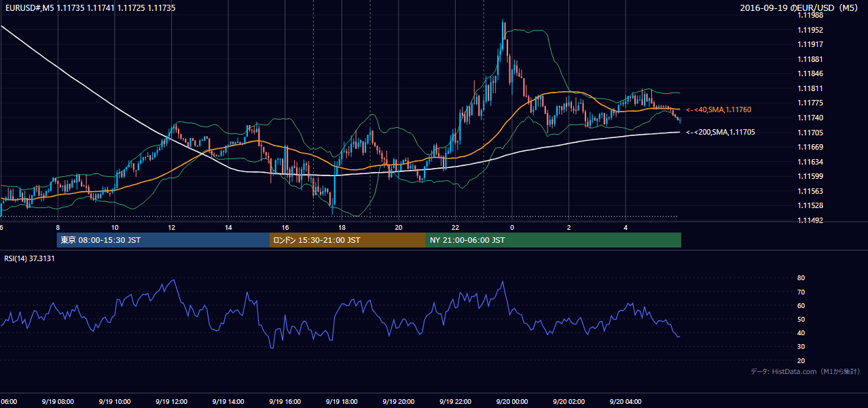Click the 9/19 12:00 date label
Screen dimensions: 868x408
click(x=171, y=401)
